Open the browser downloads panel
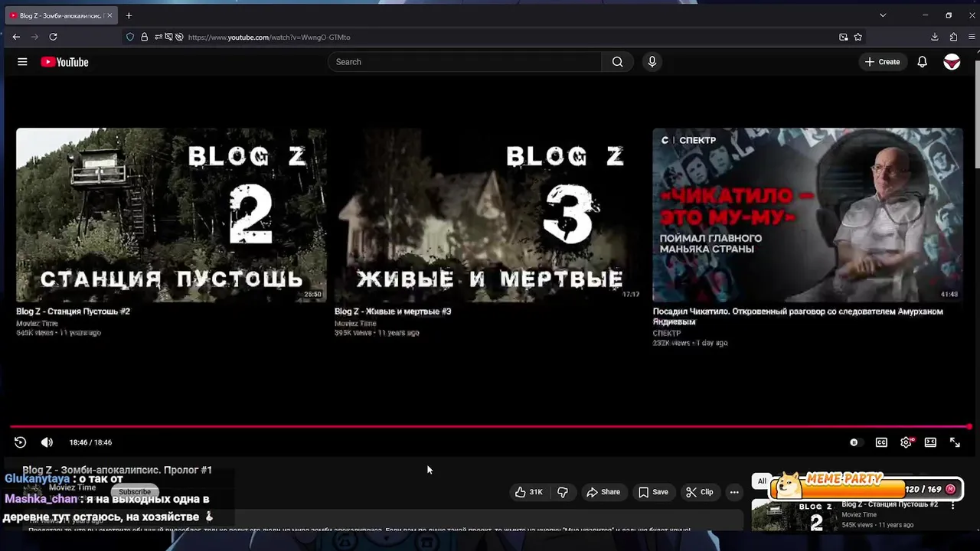980x551 pixels. tap(935, 37)
